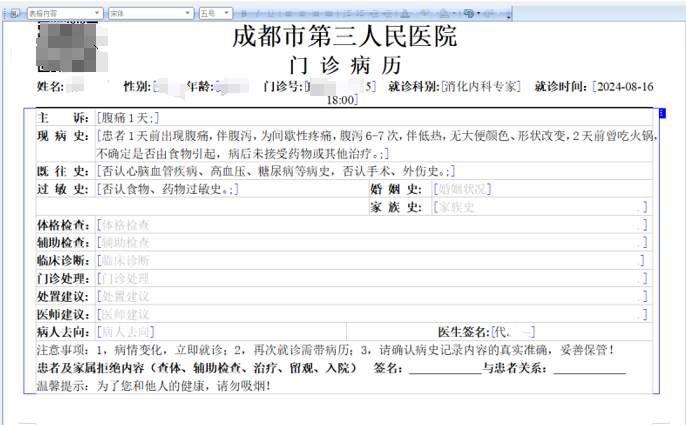Align text right
Image resolution: width=686 pixels, height=425 pixels.
tap(315, 14)
